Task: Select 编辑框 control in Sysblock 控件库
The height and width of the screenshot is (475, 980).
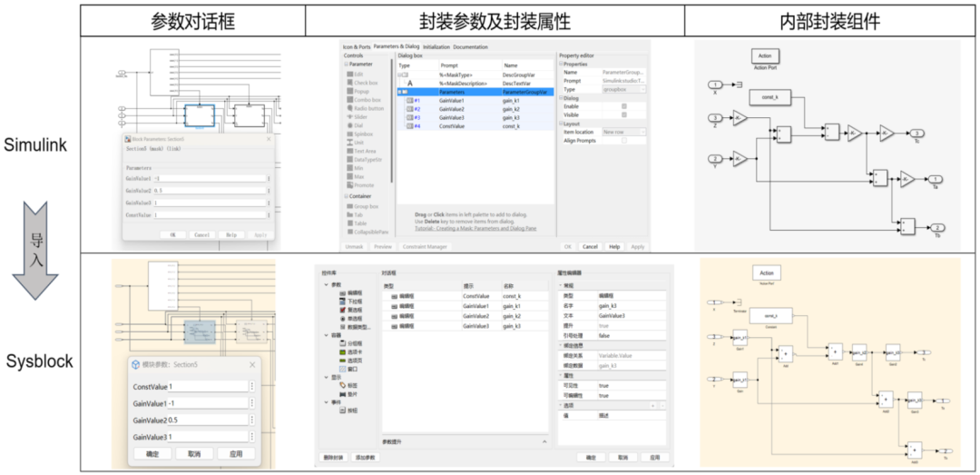Action: click(350, 292)
